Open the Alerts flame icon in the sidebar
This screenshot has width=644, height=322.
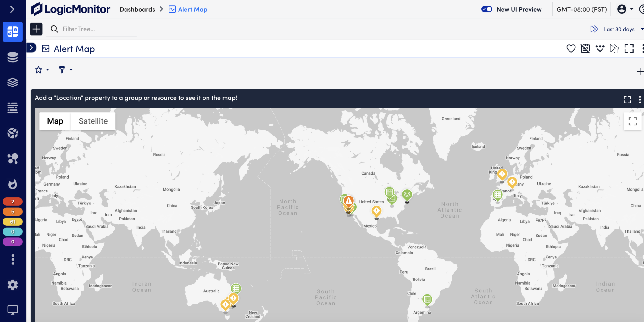[x=13, y=184]
